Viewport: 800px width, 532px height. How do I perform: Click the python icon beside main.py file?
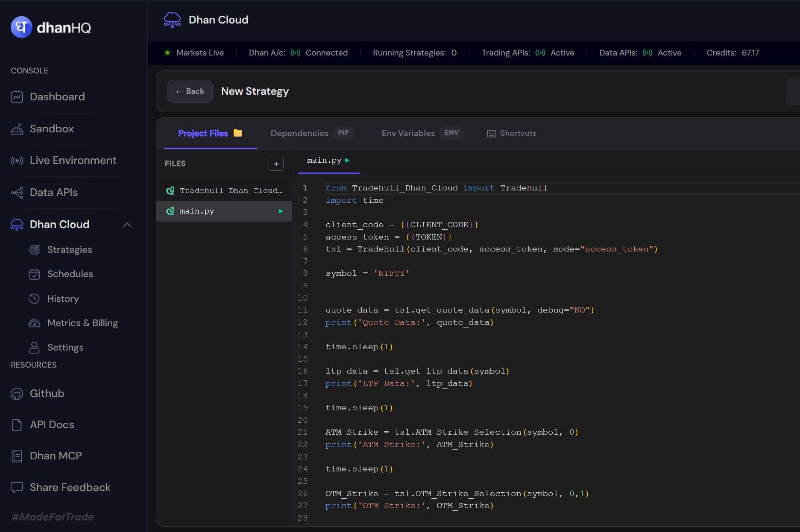pos(170,211)
